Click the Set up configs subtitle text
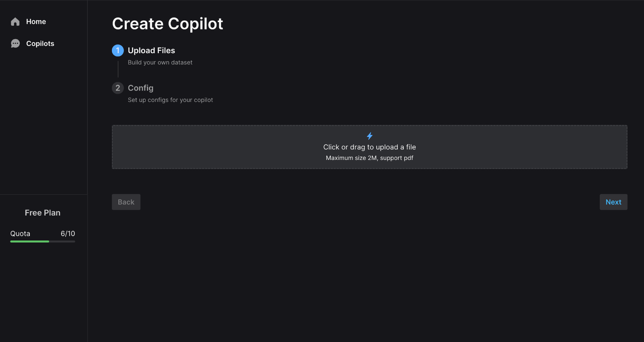644x342 pixels. 170,100
